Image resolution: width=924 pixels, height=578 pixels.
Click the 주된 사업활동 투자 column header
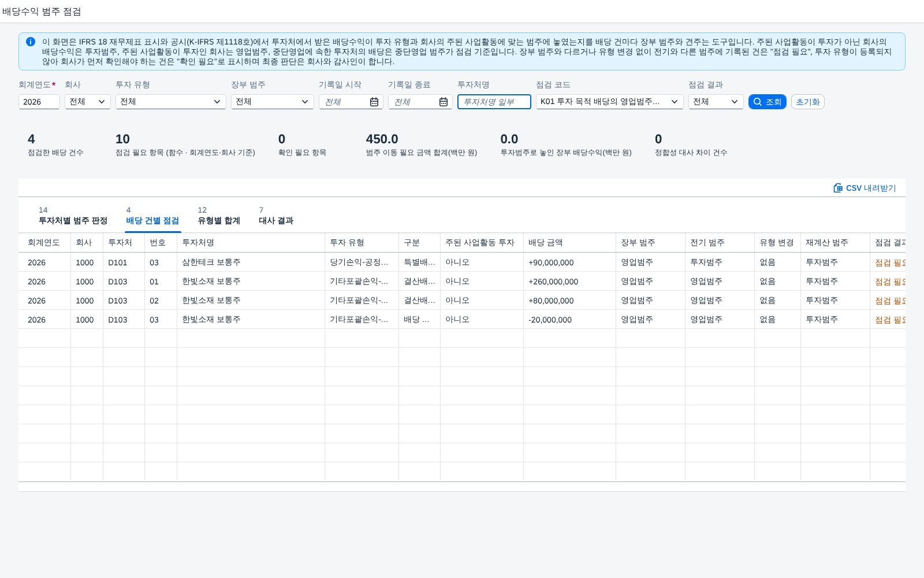[x=482, y=243]
